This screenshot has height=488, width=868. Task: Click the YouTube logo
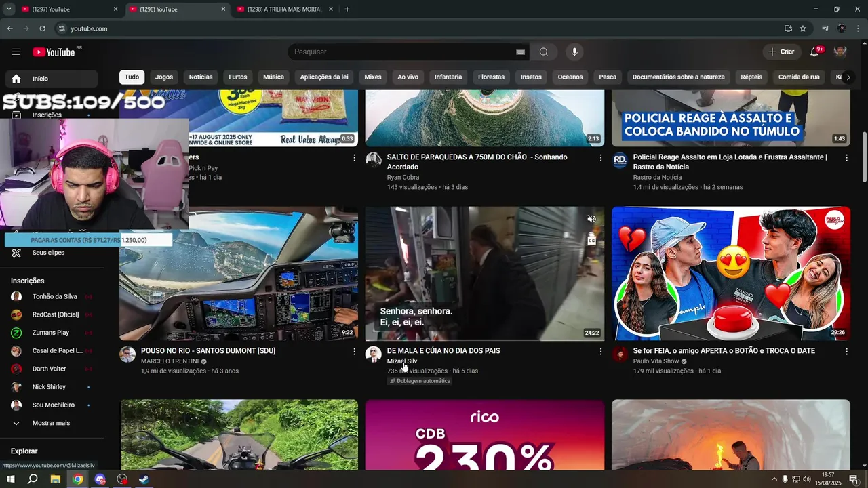pos(54,52)
